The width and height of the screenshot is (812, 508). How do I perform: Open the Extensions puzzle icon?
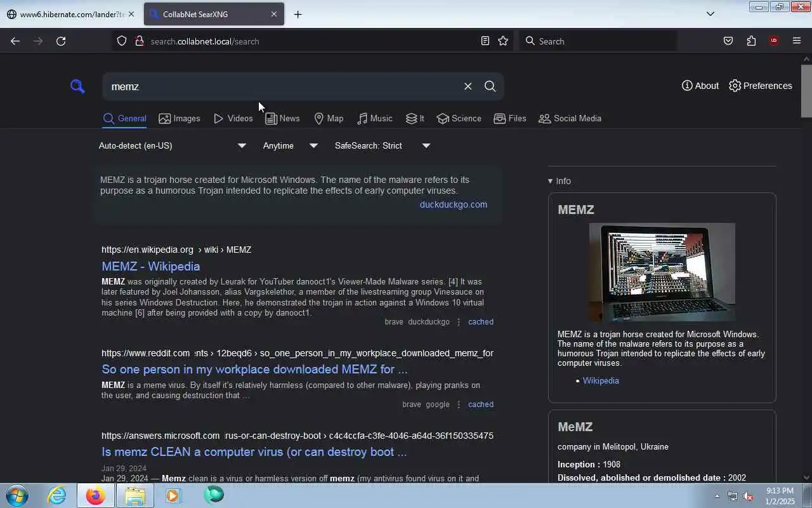(751, 41)
